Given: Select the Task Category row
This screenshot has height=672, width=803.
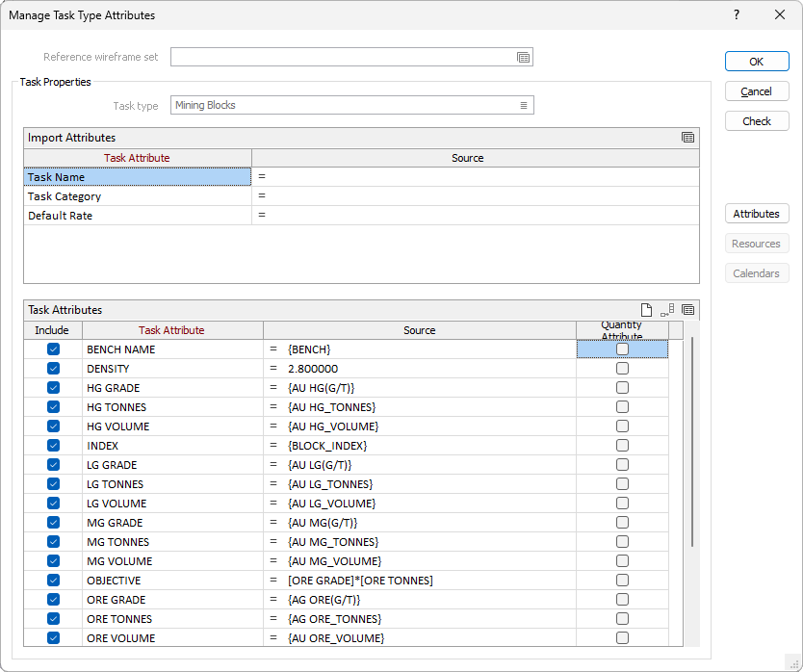Looking at the screenshot, I should (138, 196).
